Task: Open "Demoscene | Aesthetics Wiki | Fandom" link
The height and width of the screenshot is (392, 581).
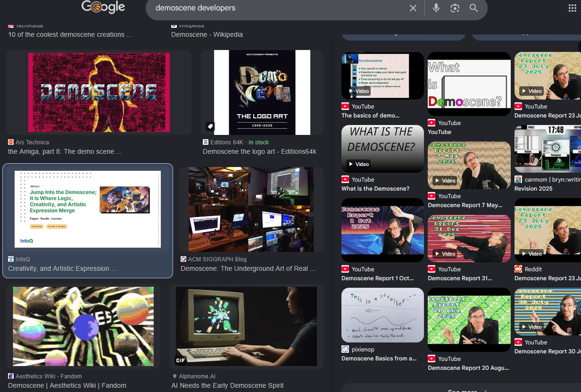Action: [x=67, y=385]
